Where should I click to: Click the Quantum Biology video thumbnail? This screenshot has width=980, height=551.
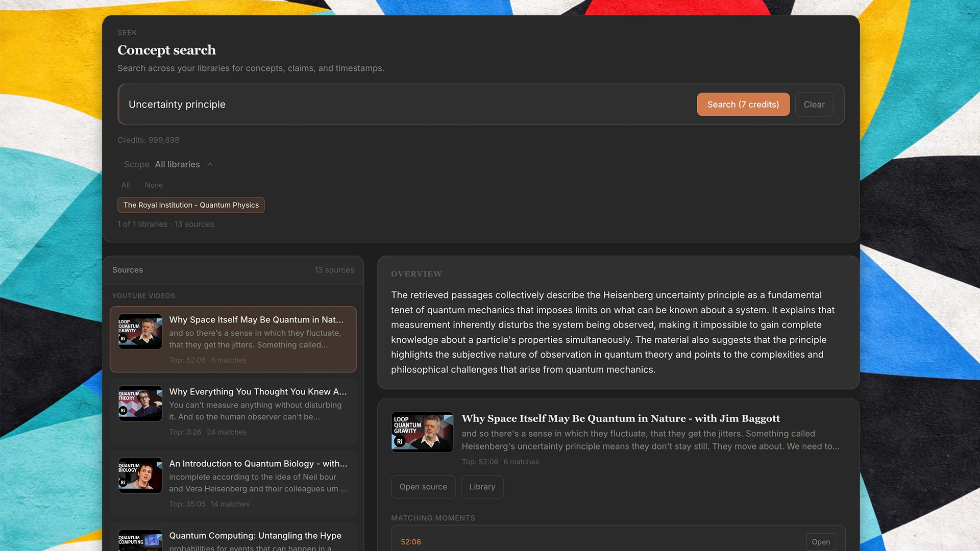tap(140, 475)
